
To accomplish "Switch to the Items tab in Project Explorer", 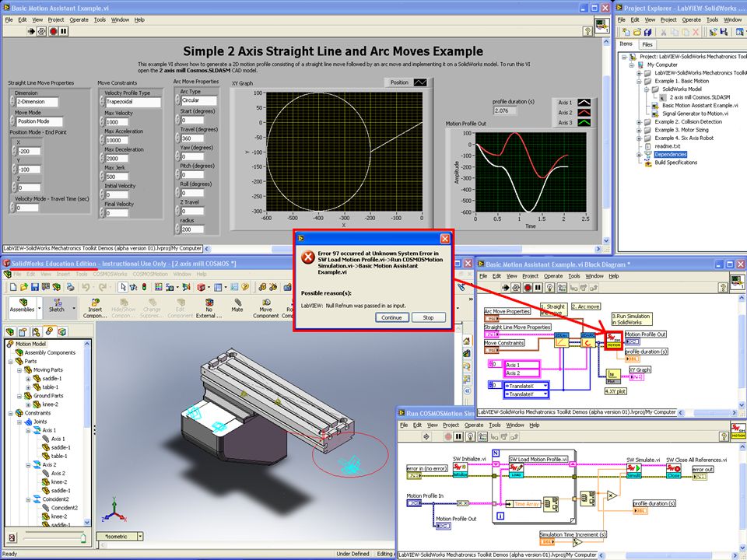I will click(626, 44).
